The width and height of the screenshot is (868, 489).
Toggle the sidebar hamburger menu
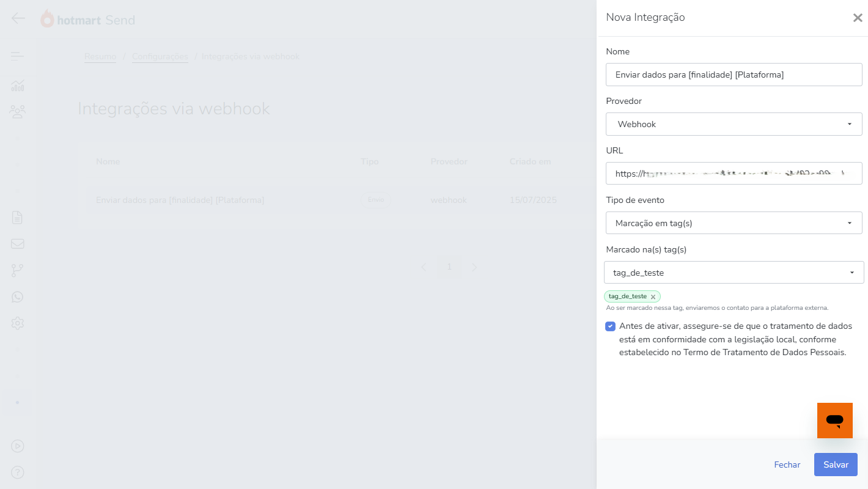tap(17, 56)
